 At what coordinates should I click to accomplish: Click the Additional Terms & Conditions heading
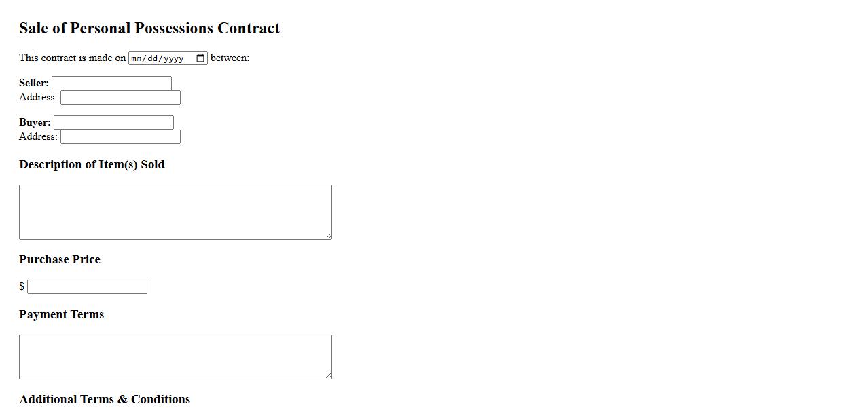105,400
